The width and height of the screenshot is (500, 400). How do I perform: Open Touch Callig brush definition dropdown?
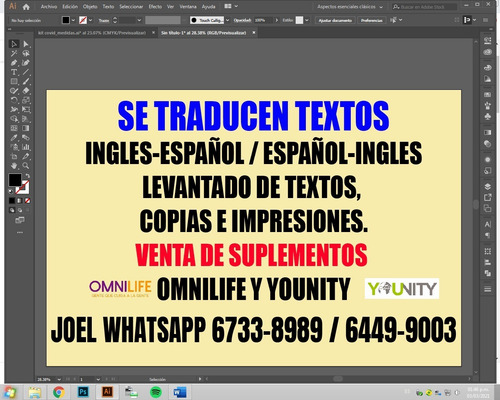point(228,20)
